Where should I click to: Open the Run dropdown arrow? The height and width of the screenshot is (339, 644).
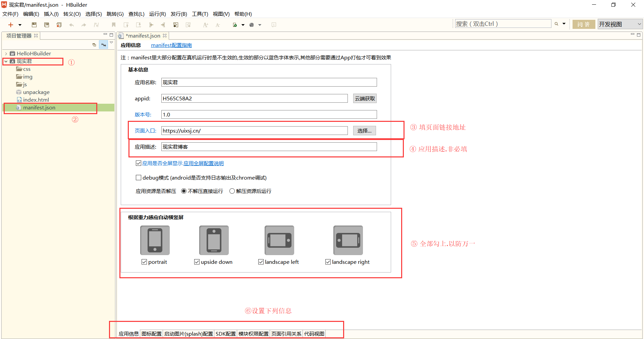tap(243, 25)
